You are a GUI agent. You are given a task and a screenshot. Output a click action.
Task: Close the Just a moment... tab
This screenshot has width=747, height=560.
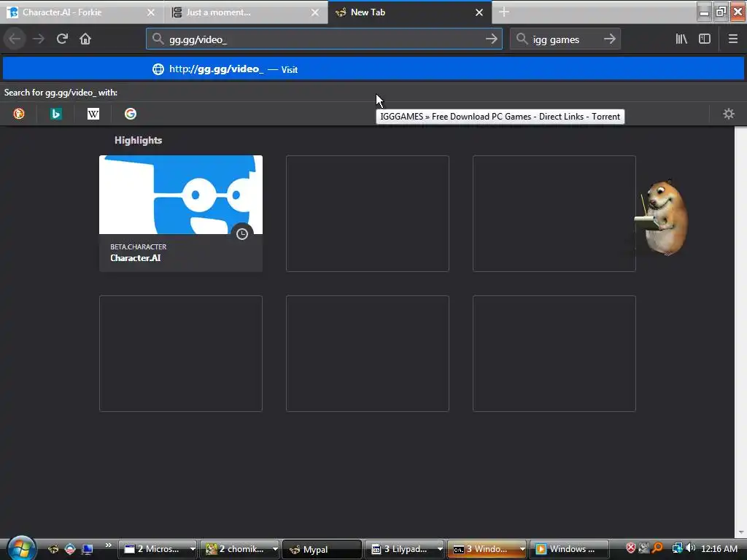click(x=315, y=12)
